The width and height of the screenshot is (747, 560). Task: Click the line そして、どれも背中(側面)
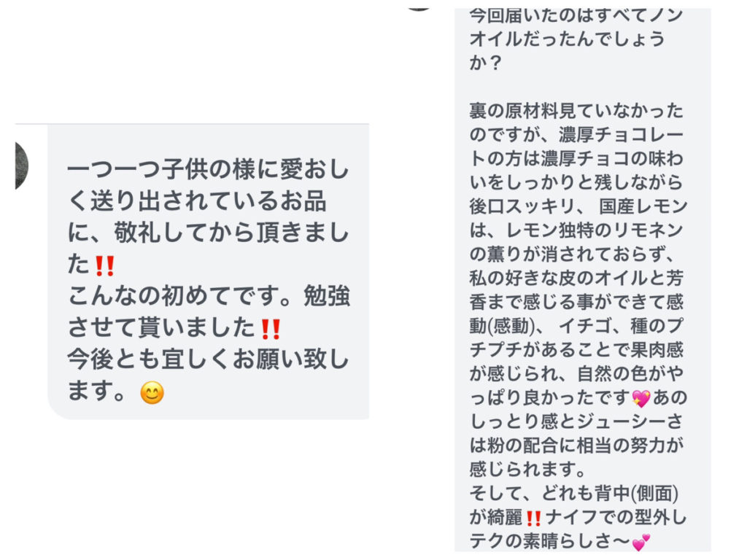point(576,494)
